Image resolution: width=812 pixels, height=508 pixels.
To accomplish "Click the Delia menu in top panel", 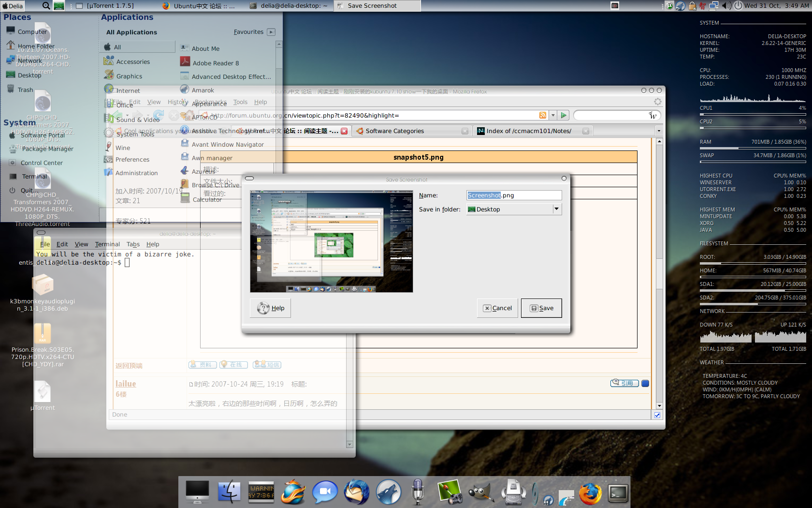I will click(13, 6).
